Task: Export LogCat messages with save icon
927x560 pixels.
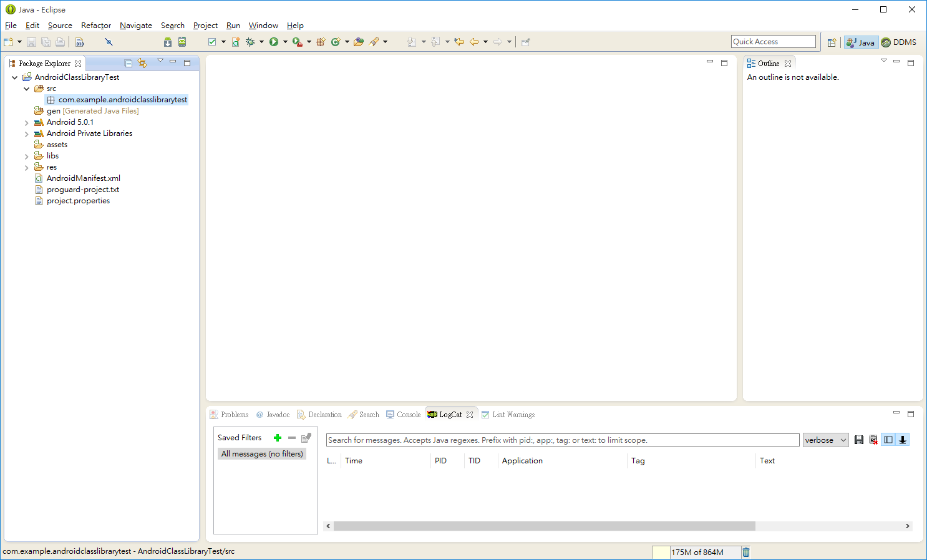Action: pos(859,440)
